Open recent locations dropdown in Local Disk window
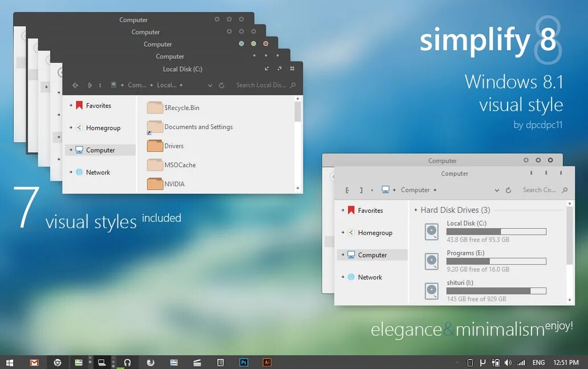Viewport: 588px width, 369px height. point(100,85)
